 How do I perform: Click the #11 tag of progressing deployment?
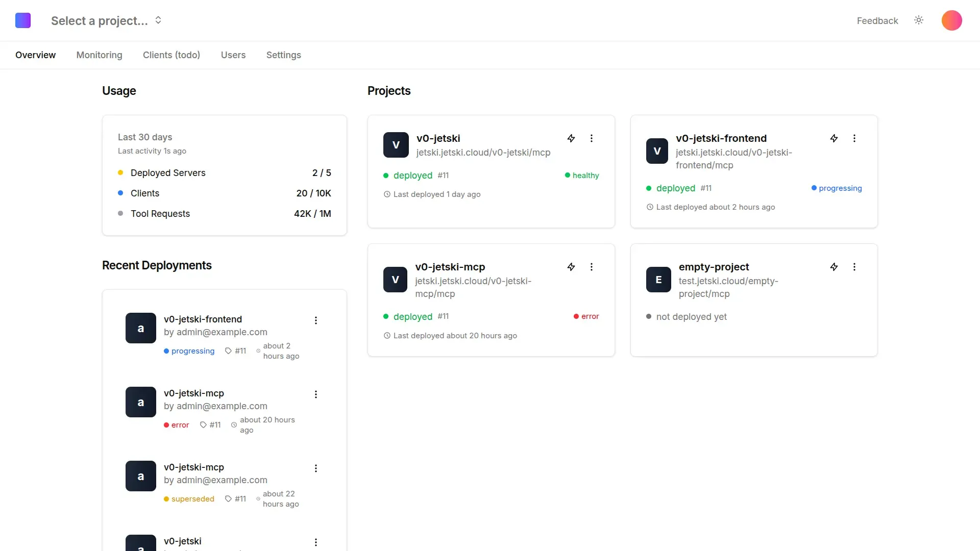pyautogui.click(x=236, y=351)
